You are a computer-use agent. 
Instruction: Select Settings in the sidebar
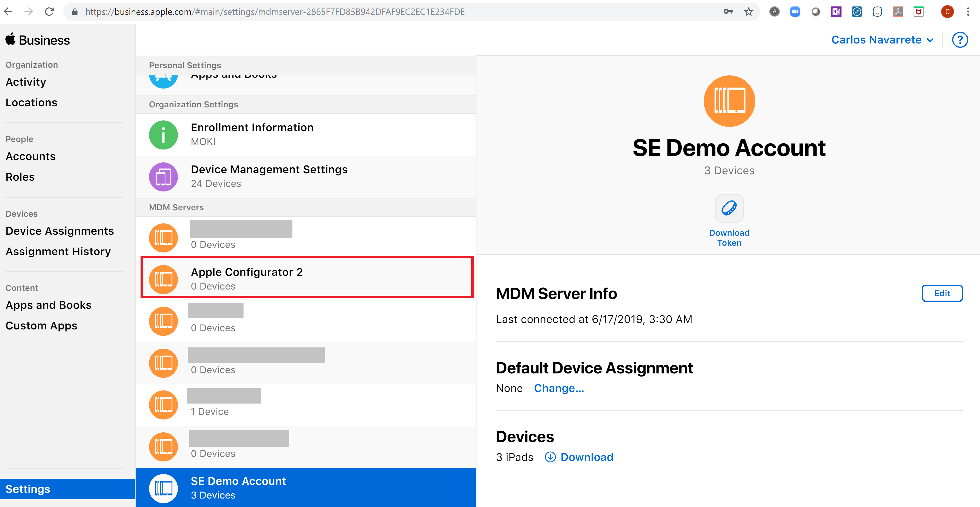68,489
